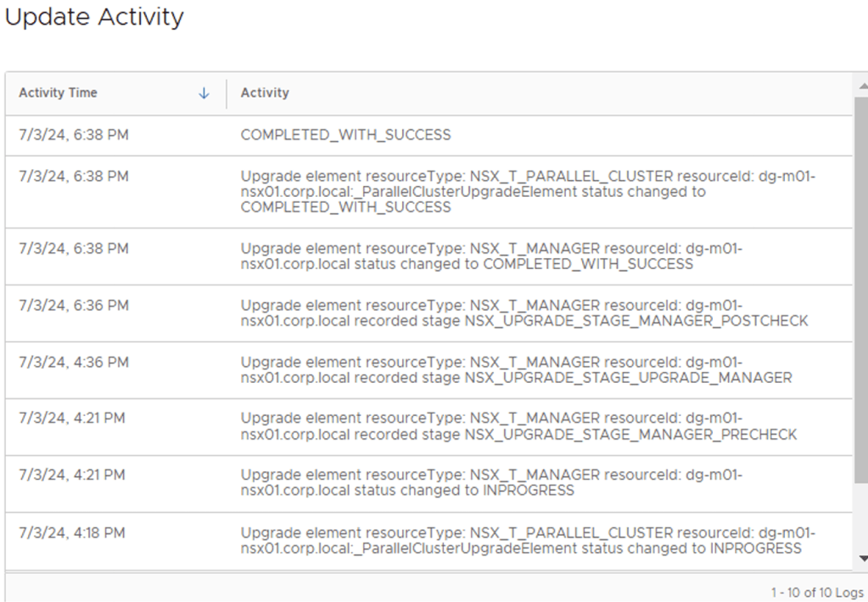The height and width of the screenshot is (602, 868).
Task: Click the divider between the column headers
Action: [227, 94]
